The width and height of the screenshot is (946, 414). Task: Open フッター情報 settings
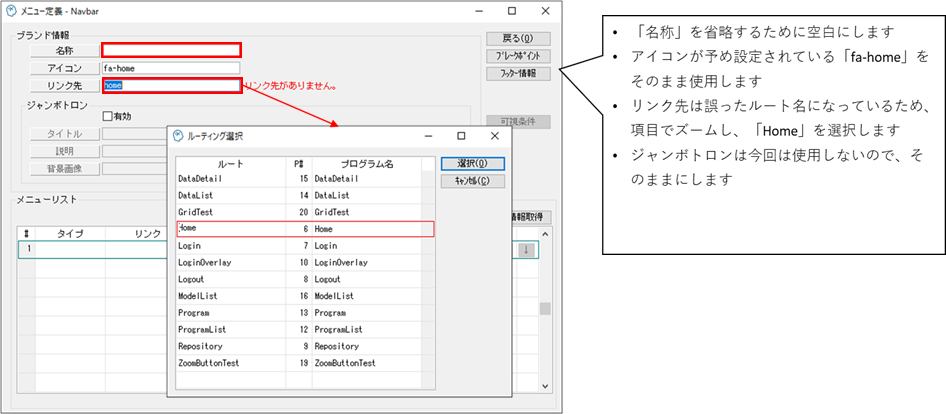coord(517,73)
